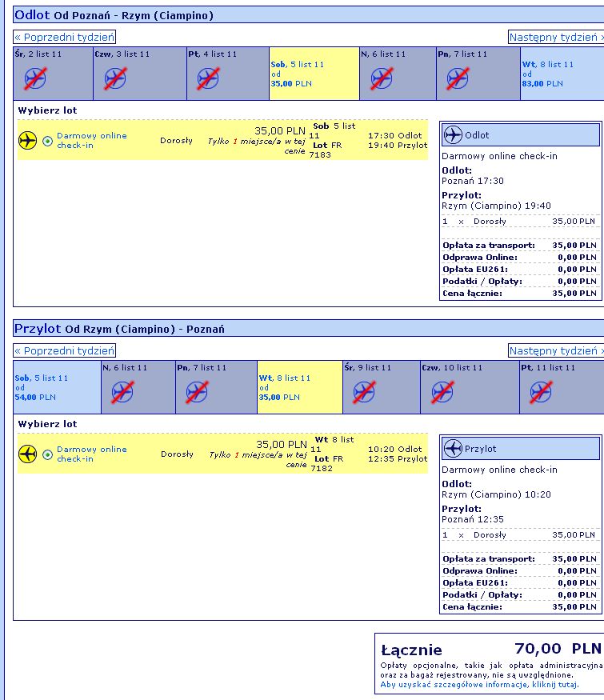
Task: Click 'Poznań 12:35' in Przylot summary
Action: click(x=472, y=519)
